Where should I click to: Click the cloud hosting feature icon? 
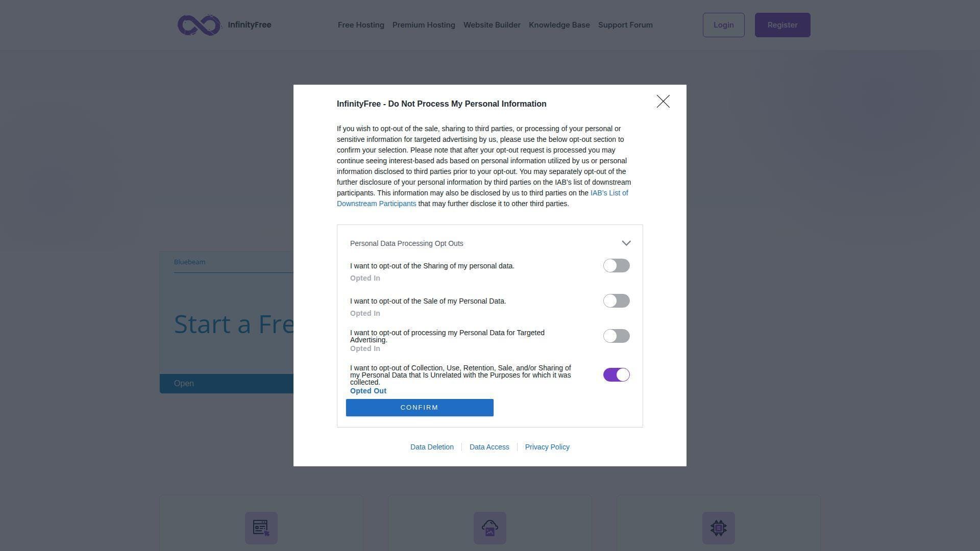tap(490, 528)
